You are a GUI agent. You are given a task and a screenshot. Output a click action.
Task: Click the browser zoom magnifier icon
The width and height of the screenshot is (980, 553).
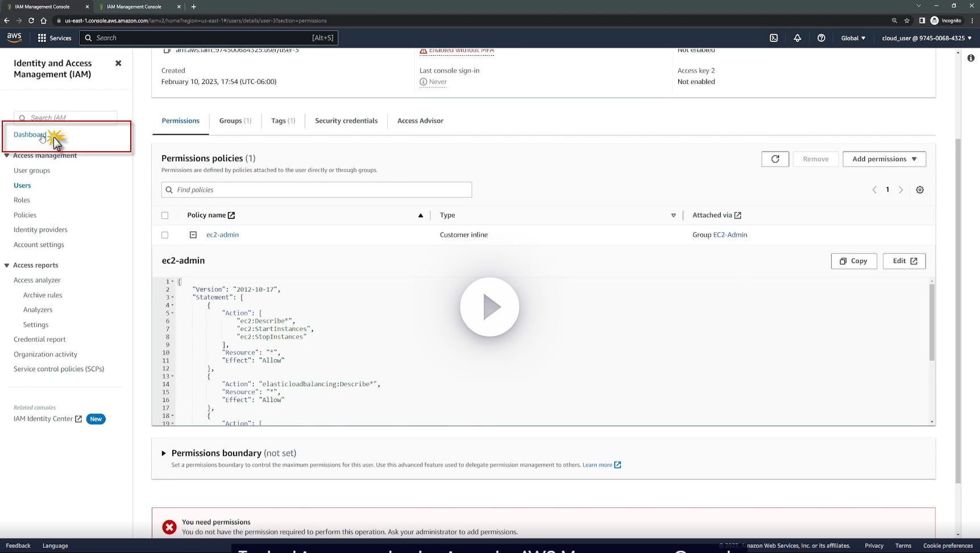point(894,20)
